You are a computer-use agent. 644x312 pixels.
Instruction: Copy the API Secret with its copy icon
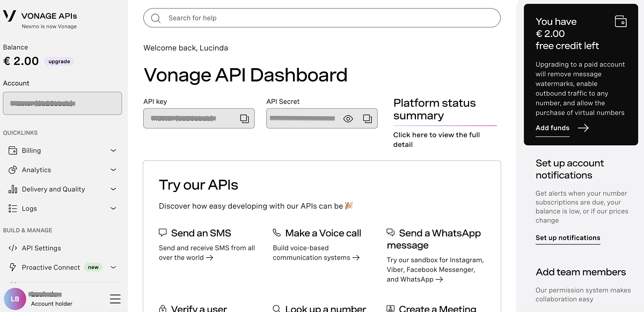[x=367, y=118]
